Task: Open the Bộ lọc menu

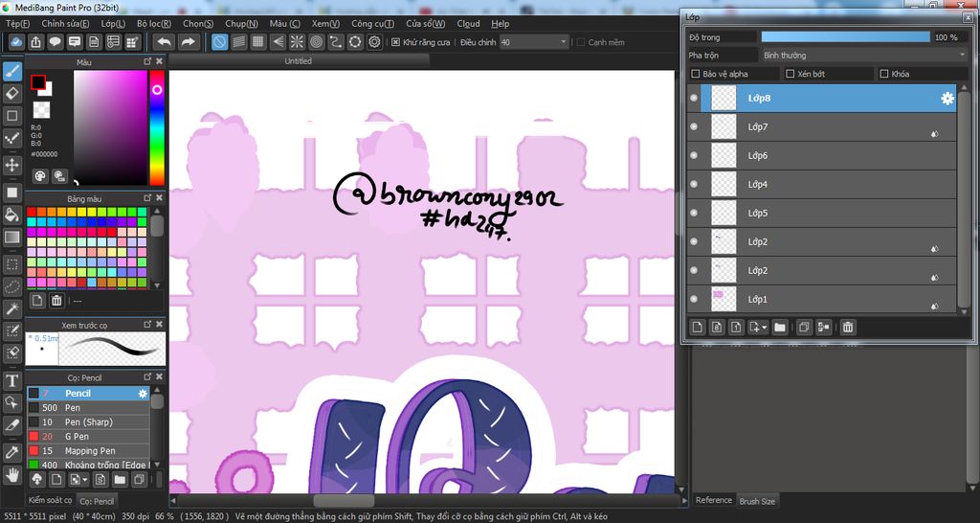Action: 154,24
